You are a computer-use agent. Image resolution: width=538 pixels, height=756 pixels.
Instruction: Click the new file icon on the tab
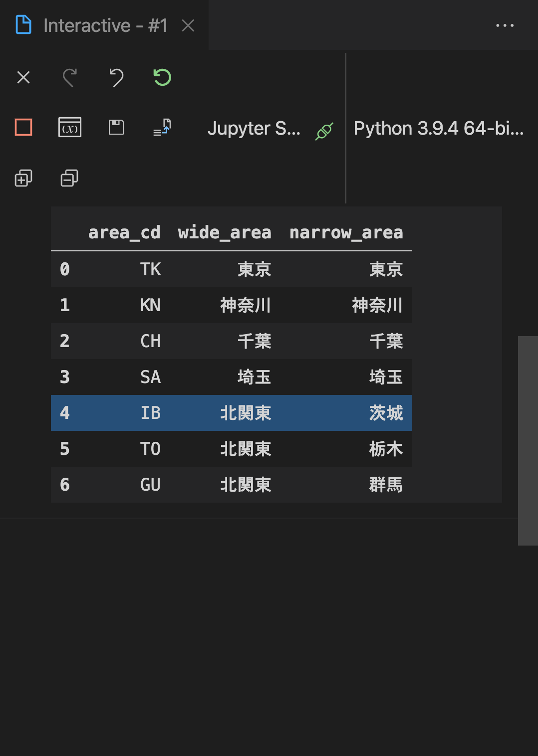coord(23,24)
